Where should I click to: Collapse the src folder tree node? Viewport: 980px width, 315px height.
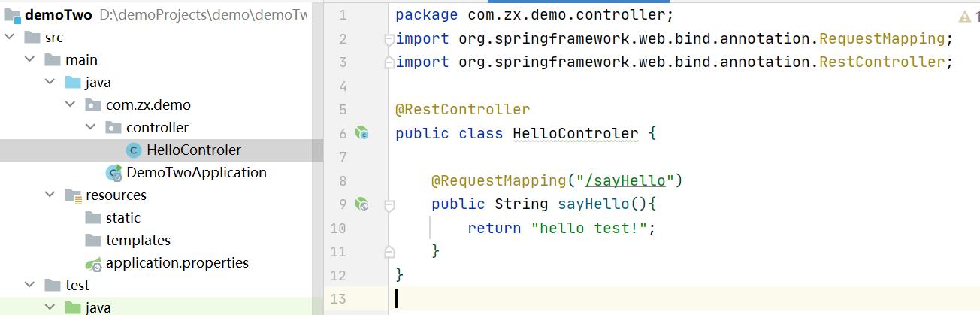tap(10, 38)
